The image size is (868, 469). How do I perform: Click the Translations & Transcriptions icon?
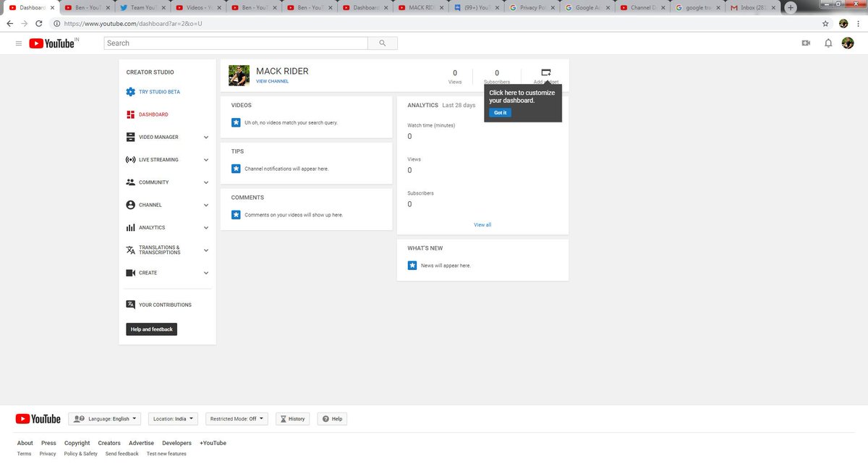tap(130, 250)
